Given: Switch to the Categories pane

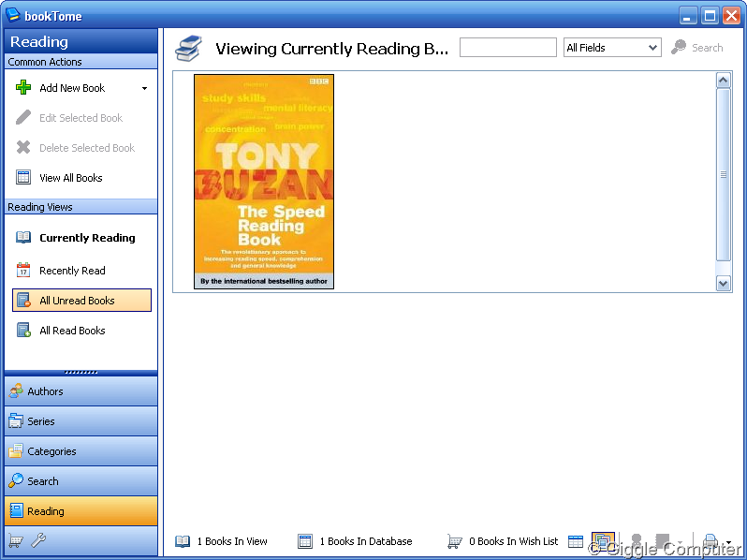Looking at the screenshot, I should coord(81,450).
